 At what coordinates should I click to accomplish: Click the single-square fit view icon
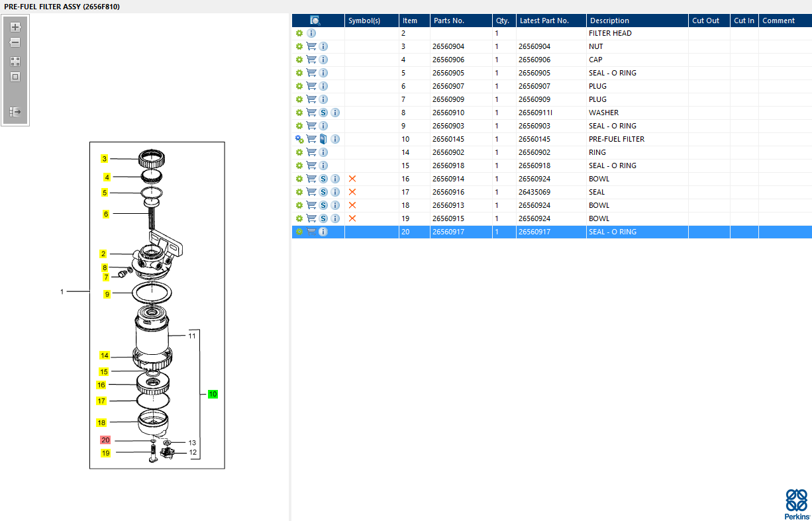(x=15, y=77)
